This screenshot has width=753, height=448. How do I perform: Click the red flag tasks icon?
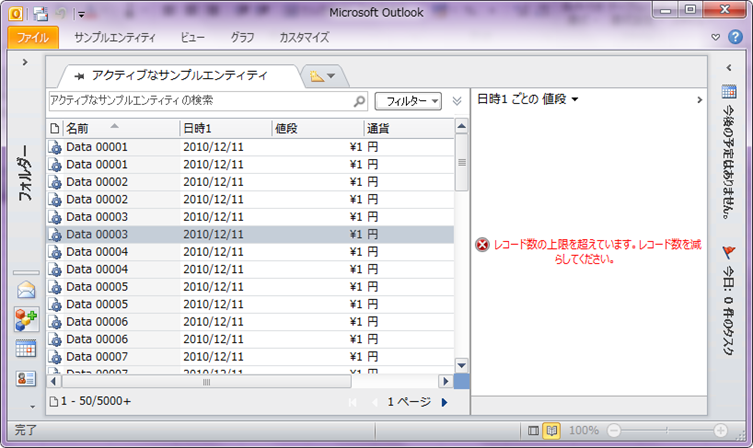[x=729, y=251]
